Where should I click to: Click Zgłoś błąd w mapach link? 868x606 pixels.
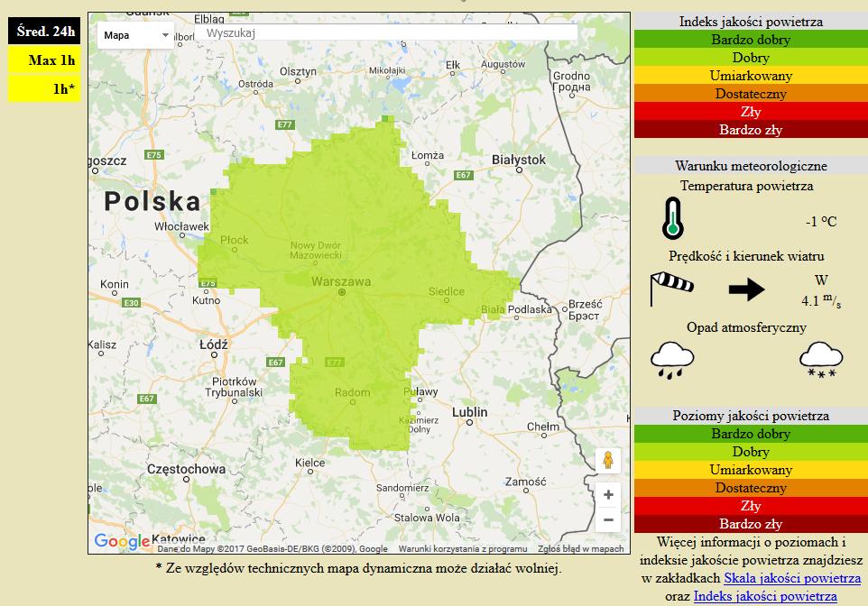(581, 549)
